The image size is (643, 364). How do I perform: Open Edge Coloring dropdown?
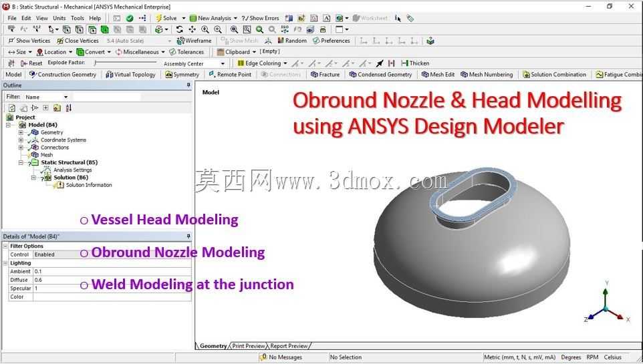(x=285, y=63)
